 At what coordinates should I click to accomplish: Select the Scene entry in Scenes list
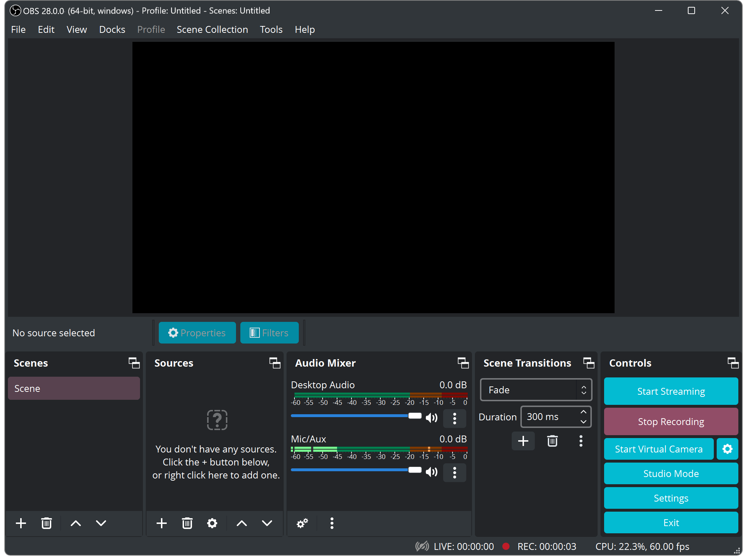pyautogui.click(x=74, y=388)
